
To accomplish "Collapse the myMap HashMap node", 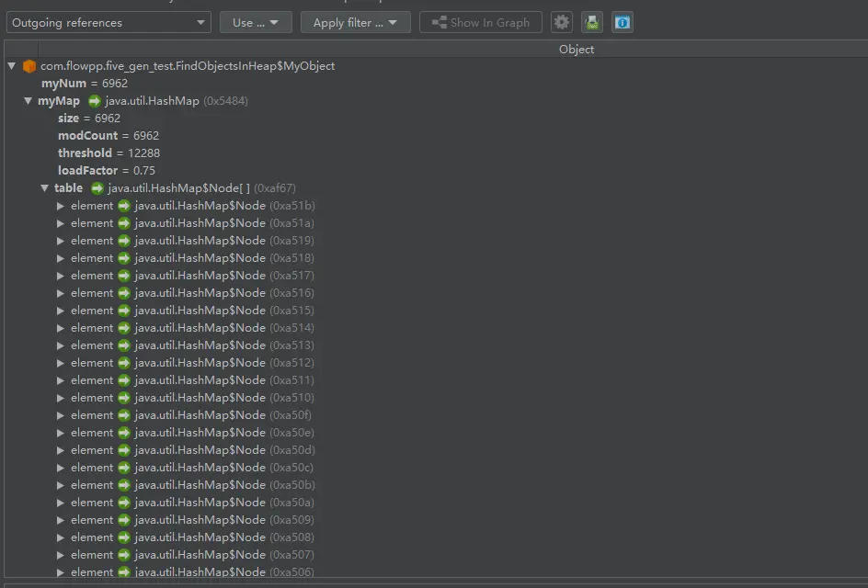I will coord(28,101).
